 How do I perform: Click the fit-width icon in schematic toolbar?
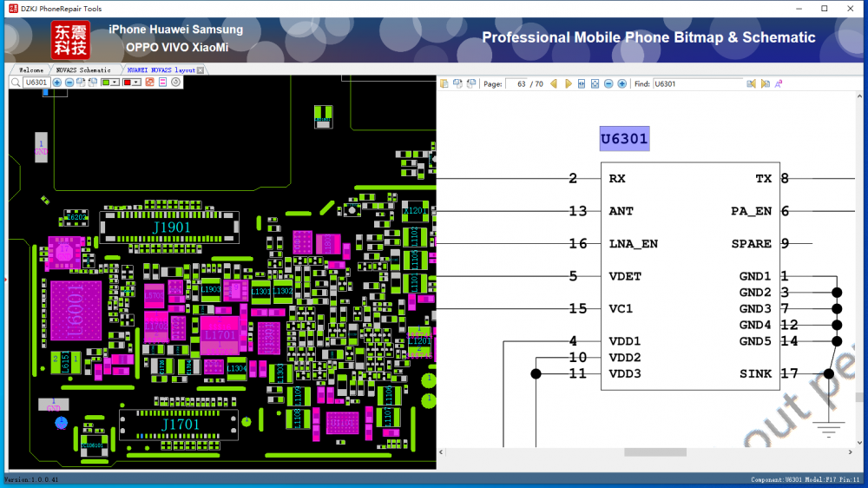[x=582, y=83]
